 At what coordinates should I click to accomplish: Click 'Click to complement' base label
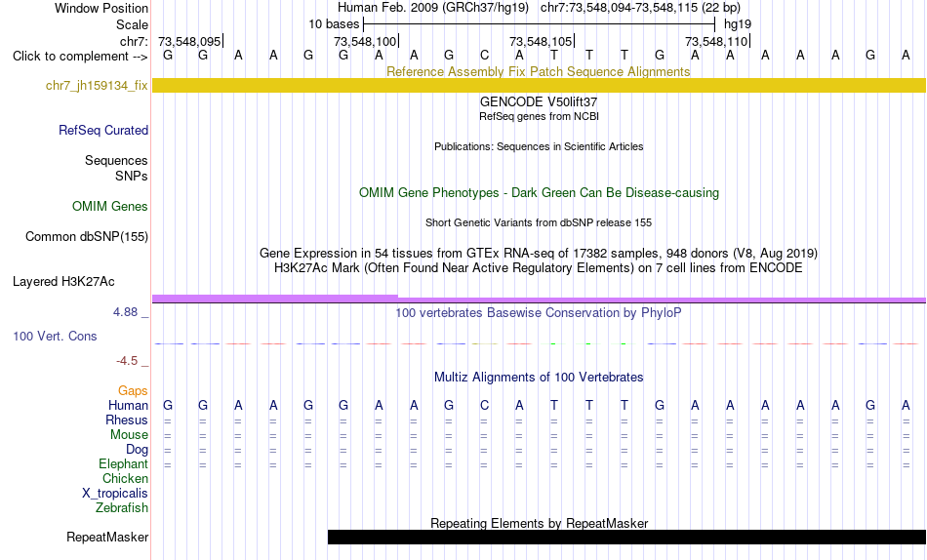click(80, 57)
